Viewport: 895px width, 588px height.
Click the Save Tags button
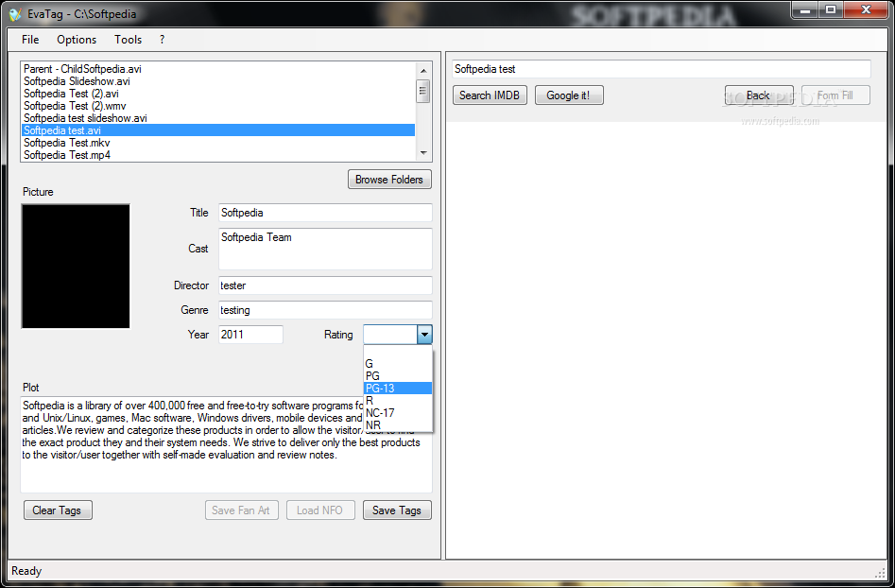397,510
